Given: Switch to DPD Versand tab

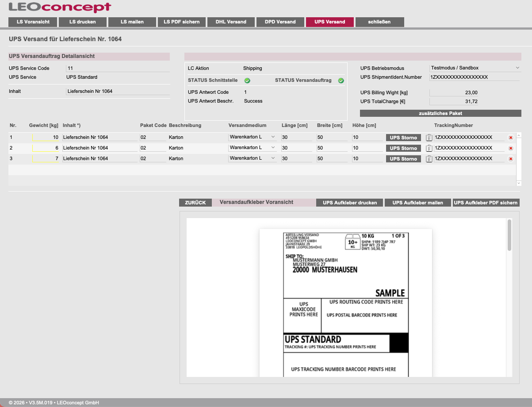Looking at the screenshot, I should (280, 22).
